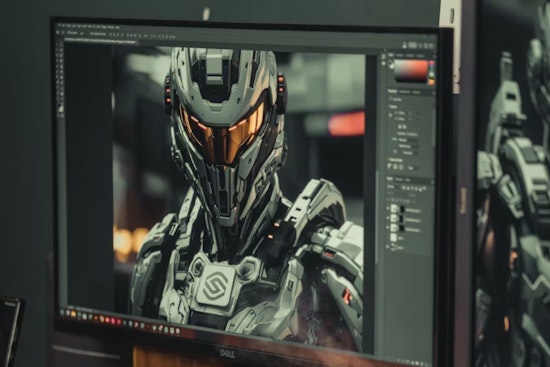Click the canvas width field in Properties
Image resolution: width=550 pixels, height=367 pixels.
point(402,113)
